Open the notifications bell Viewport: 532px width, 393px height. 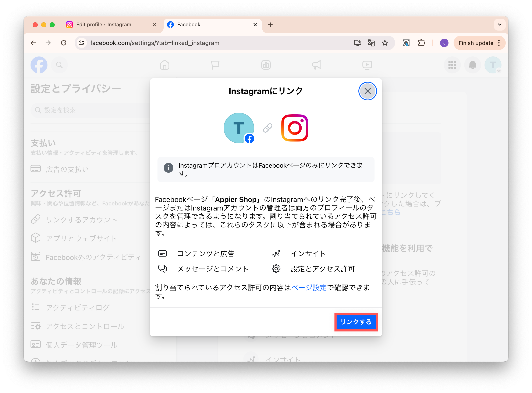(x=473, y=65)
